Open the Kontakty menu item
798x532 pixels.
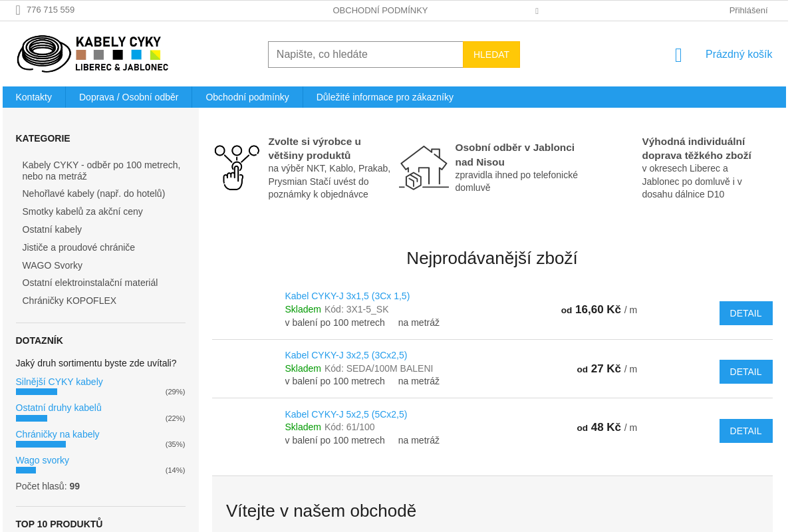[34, 97]
